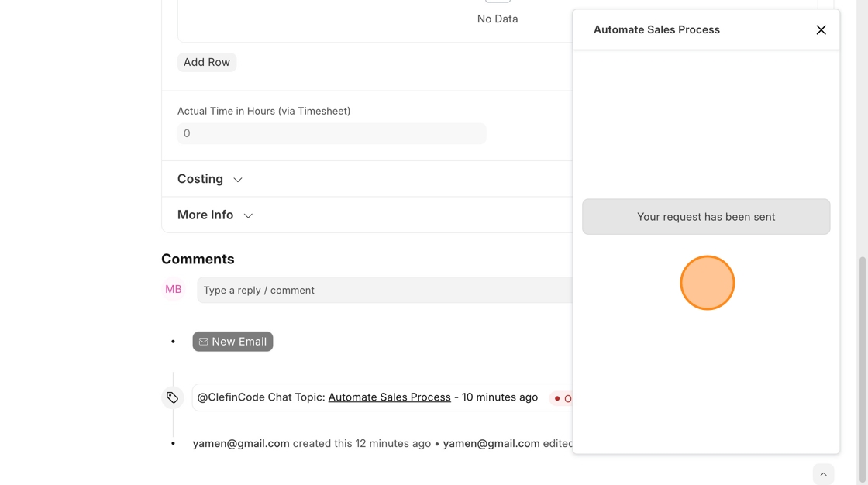Image resolution: width=868 pixels, height=485 pixels.
Task: Click the scroll-to-top arrow button
Action: pos(823,474)
